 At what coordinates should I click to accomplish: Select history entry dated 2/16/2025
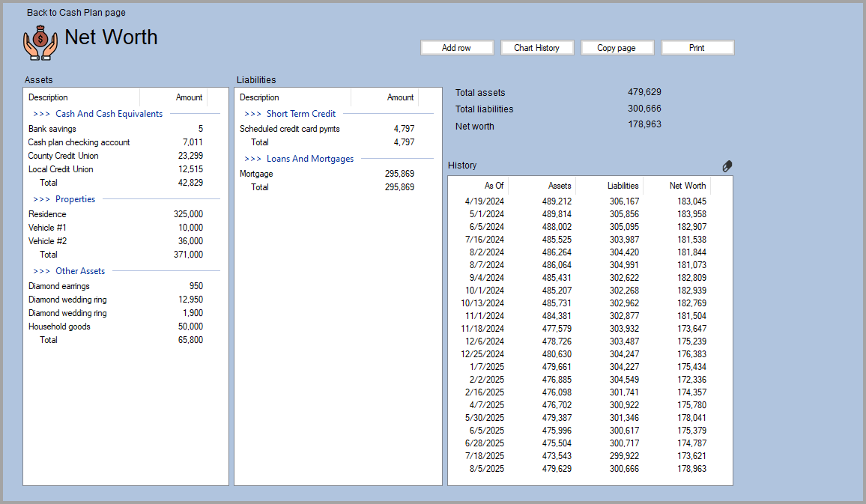click(580, 392)
